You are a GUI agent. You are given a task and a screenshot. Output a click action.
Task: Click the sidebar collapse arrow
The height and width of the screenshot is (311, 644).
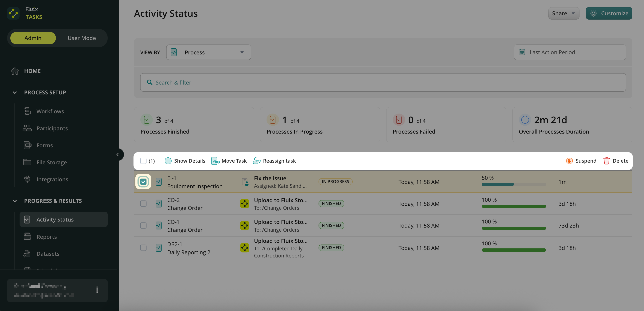click(x=118, y=155)
